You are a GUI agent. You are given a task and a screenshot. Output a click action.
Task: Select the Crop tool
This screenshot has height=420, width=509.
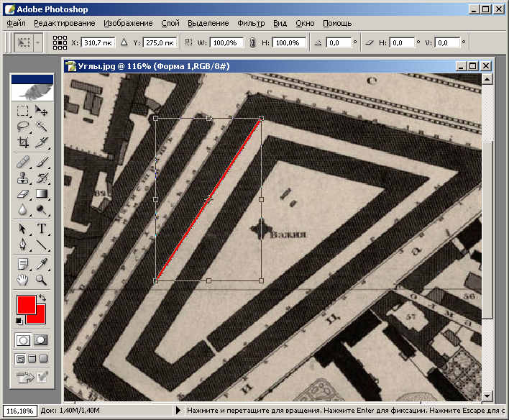[x=23, y=142]
